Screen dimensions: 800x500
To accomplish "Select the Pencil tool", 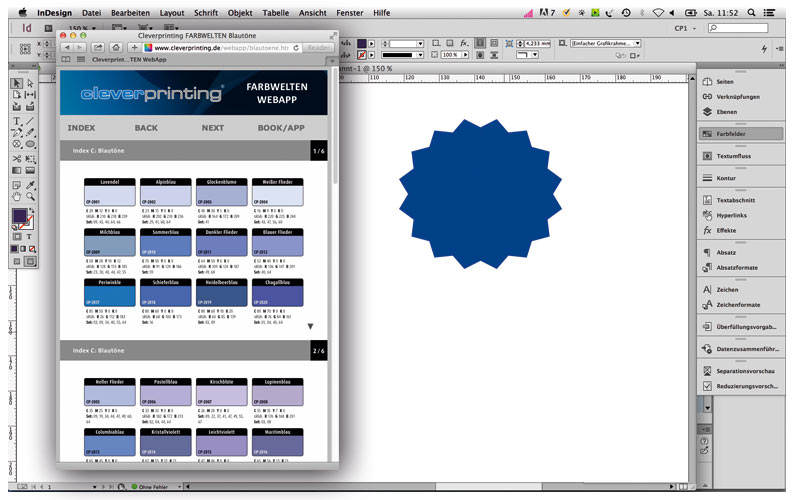I will point(31,133).
